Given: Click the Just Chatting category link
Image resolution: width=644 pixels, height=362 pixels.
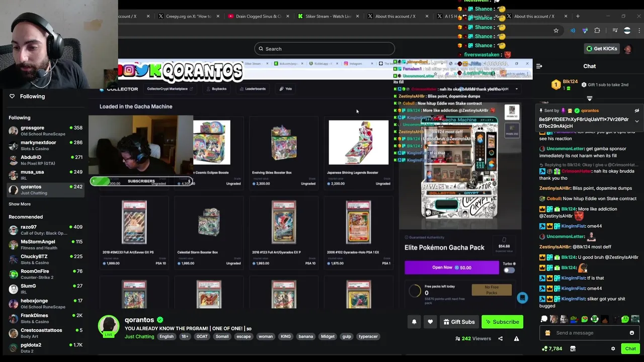Looking at the screenshot, I should (x=139, y=336).
